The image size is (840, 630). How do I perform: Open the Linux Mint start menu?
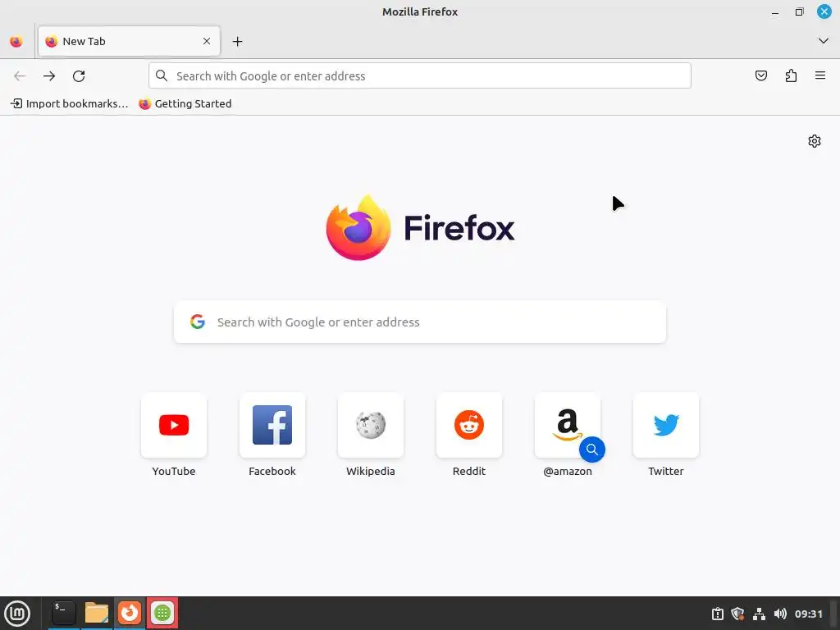(x=17, y=614)
